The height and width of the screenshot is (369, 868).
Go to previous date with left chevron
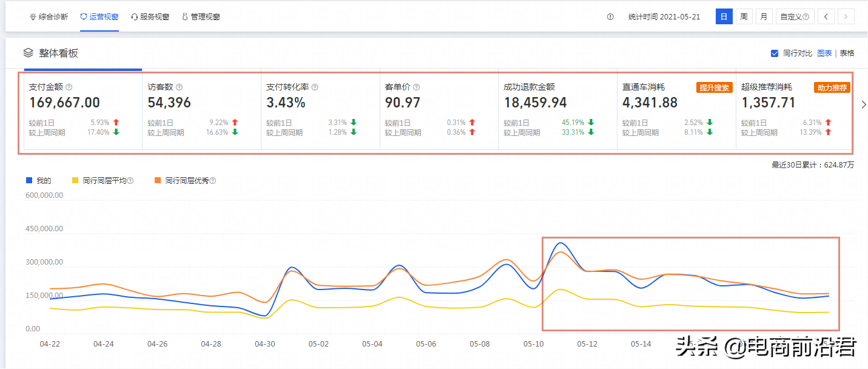[x=826, y=17]
